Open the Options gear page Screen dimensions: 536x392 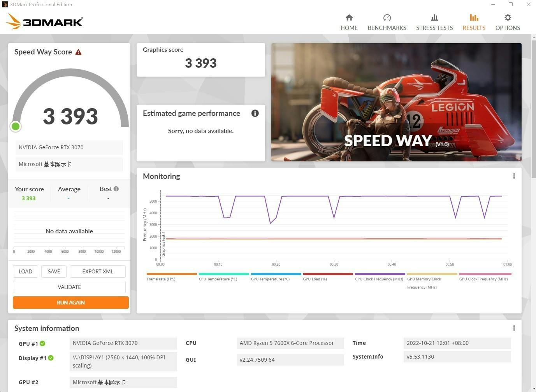coord(508,23)
